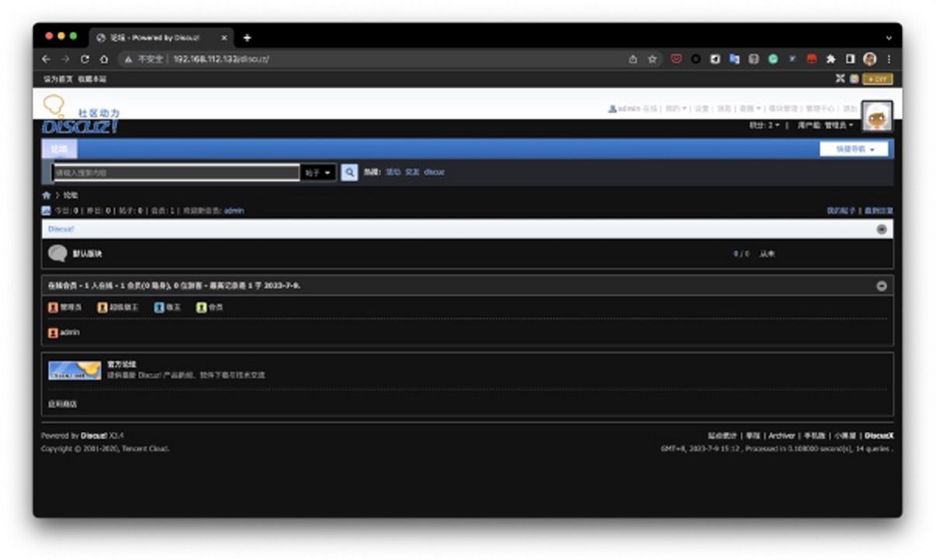Click the default forum speech-bubble icon

57,253
